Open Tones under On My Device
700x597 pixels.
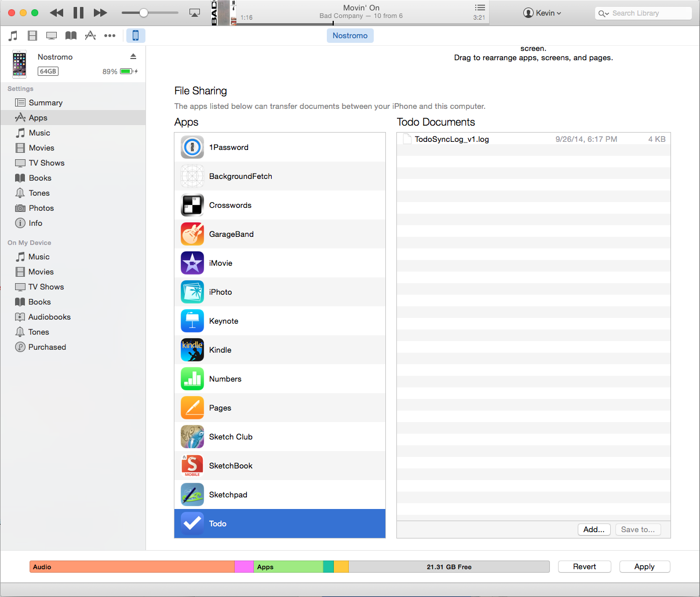tap(72, 332)
